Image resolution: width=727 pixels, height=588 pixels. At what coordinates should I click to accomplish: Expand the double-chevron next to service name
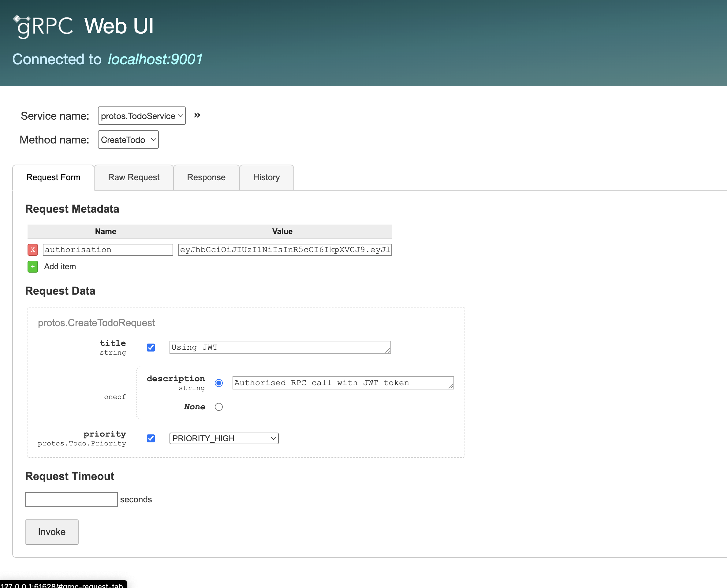pos(197,115)
